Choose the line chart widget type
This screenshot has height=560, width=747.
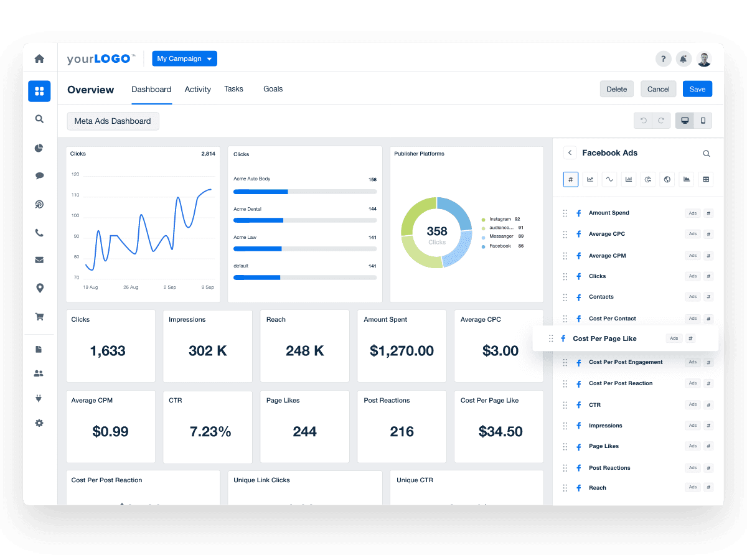tap(590, 179)
